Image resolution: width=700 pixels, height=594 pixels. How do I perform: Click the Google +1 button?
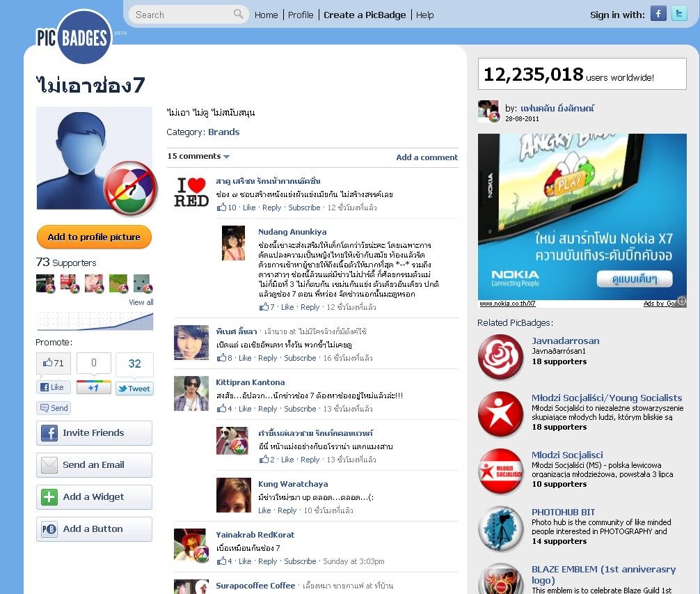pos(94,387)
